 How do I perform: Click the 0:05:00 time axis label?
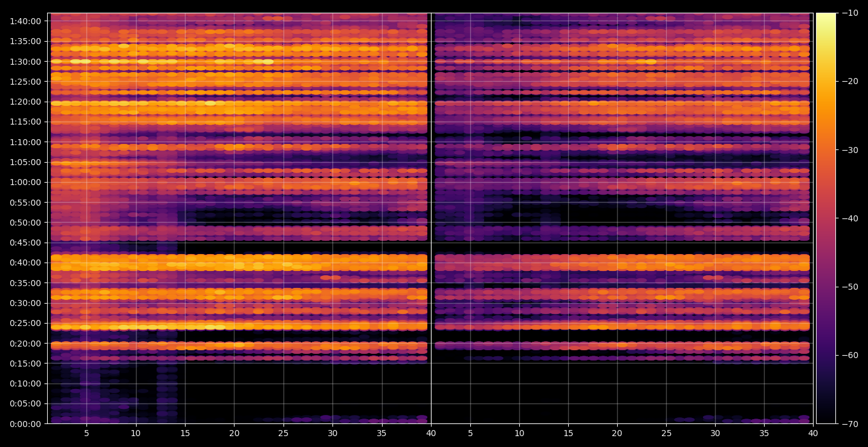[25, 403]
